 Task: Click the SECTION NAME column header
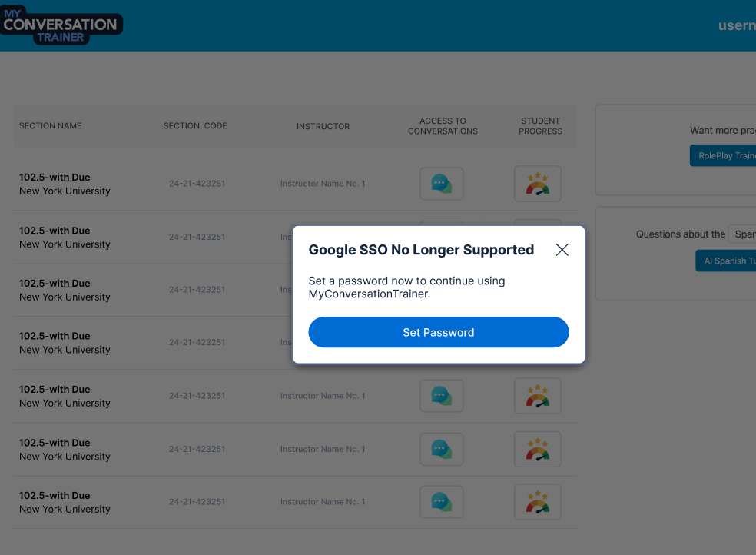click(x=50, y=126)
